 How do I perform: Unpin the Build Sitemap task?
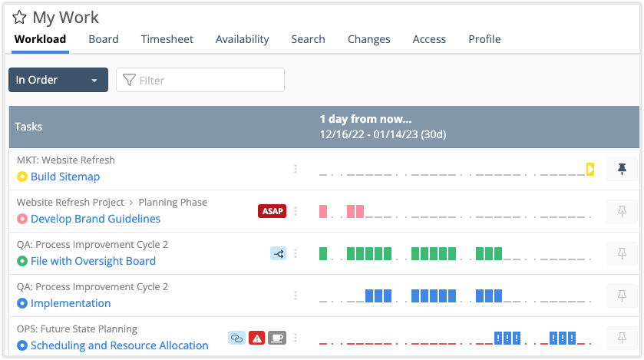coord(622,169)
